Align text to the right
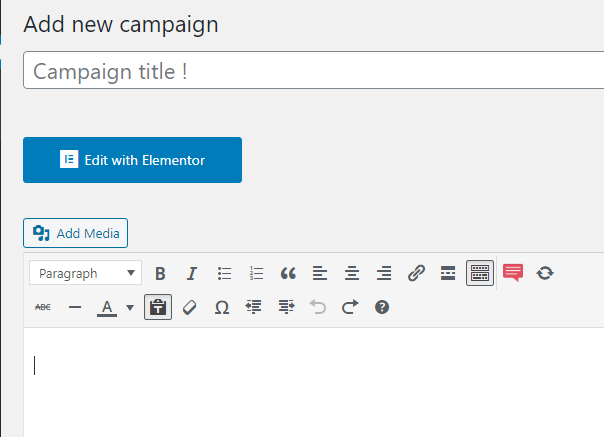604x437 pixels. [384, 273]
